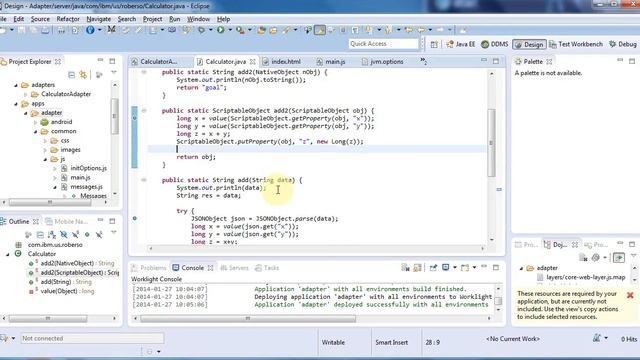Click the status bar icon left of 0 Hits
This screenshot has width=640, height=360.
597,338
